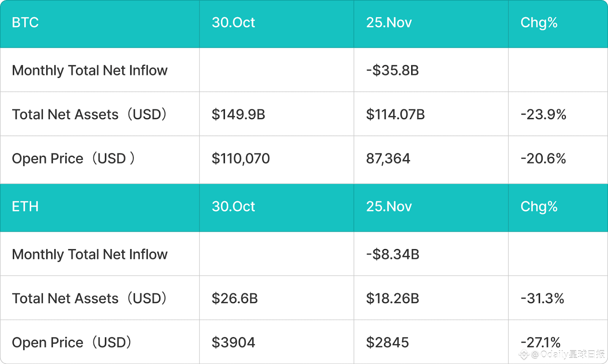Click the 25.Nov header in ETH row
Image resolution: width=608 pixels, height=364 pixels.
pos(389,207)
